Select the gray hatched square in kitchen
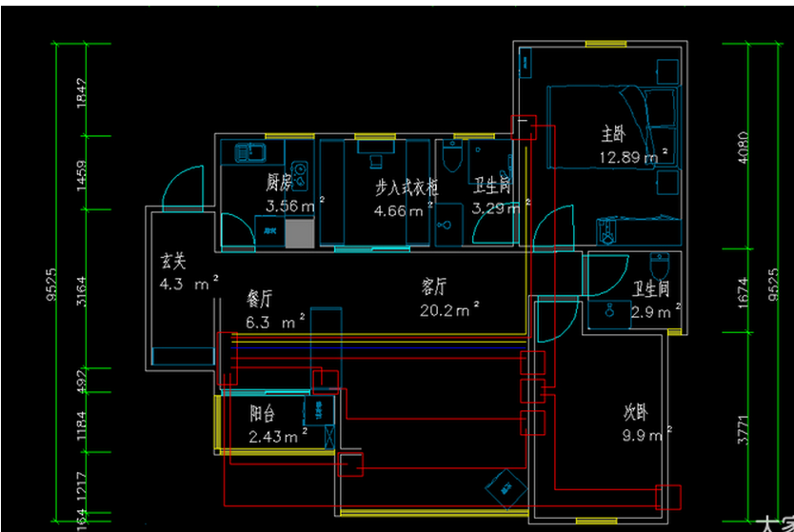This screenshot has height=532, width=794. [x=298, y=232]
